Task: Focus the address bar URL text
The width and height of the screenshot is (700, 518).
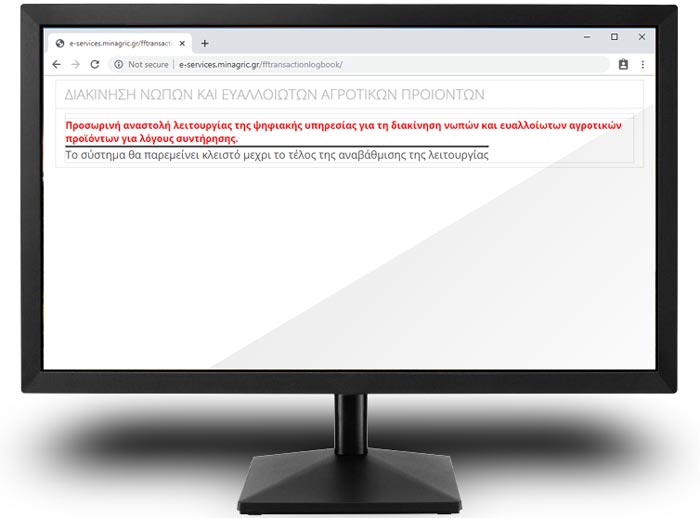Action: pyautogui.click(x=260, y=64)
